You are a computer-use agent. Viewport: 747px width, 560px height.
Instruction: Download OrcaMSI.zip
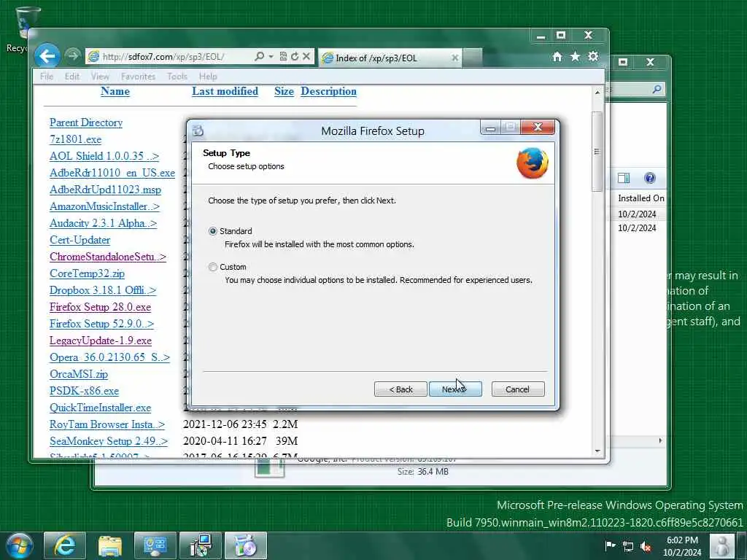click(x=79, y=374)
